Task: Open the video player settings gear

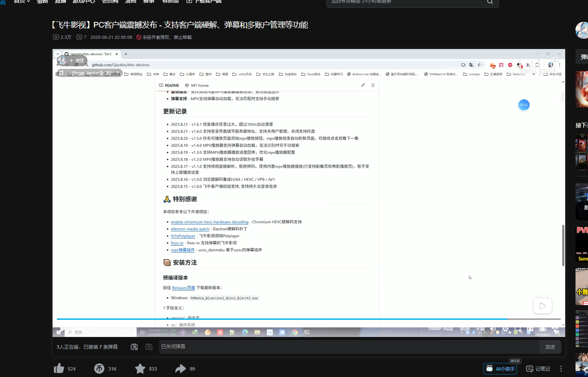Action: [505, 329]
